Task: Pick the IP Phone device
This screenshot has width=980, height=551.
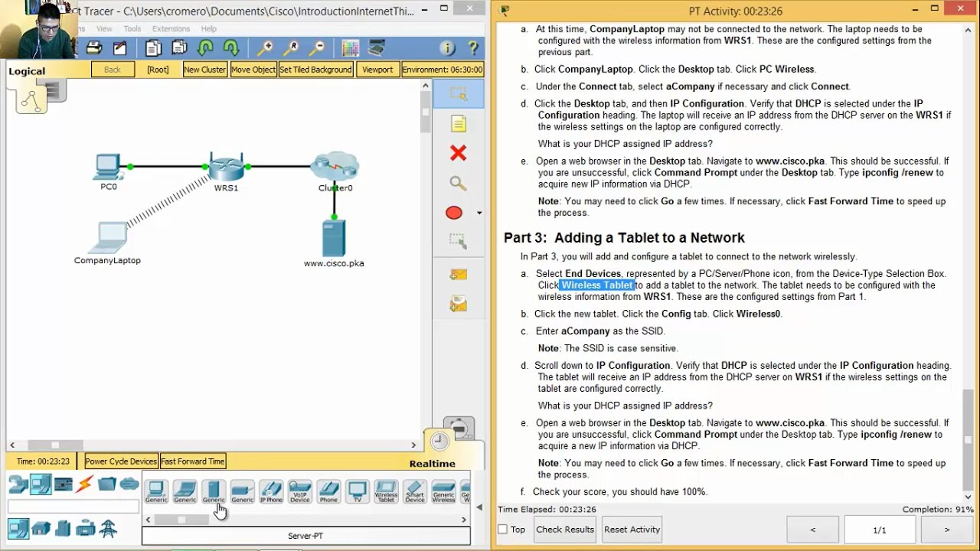Action: (271, 491)
